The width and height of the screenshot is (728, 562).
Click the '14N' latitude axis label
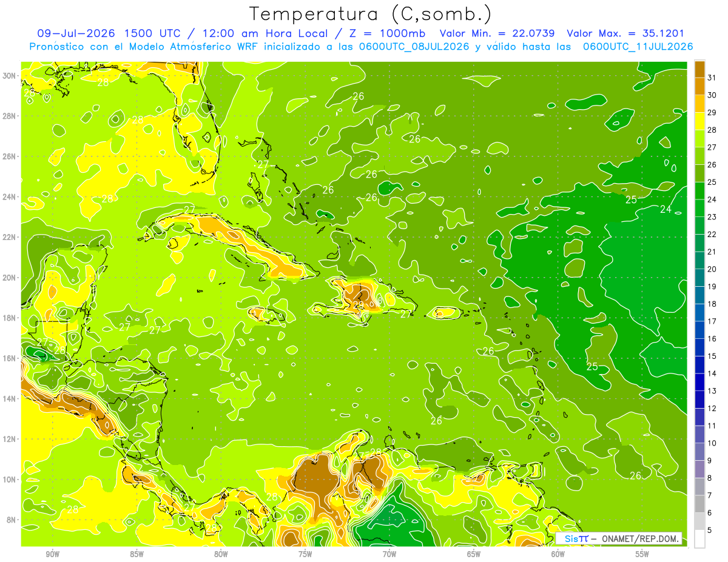(10, 399)
